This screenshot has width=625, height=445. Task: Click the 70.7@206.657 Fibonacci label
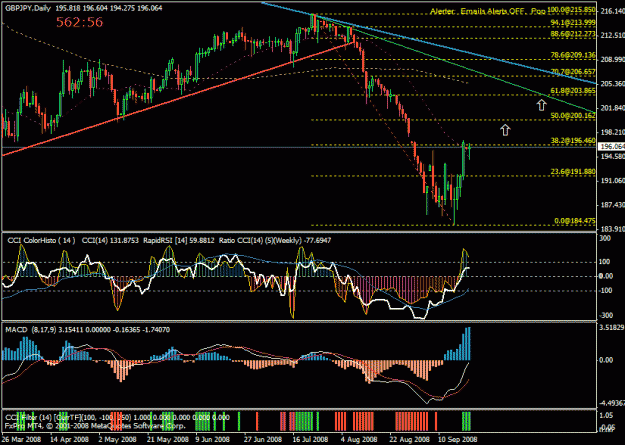click(x=573, y=72)
